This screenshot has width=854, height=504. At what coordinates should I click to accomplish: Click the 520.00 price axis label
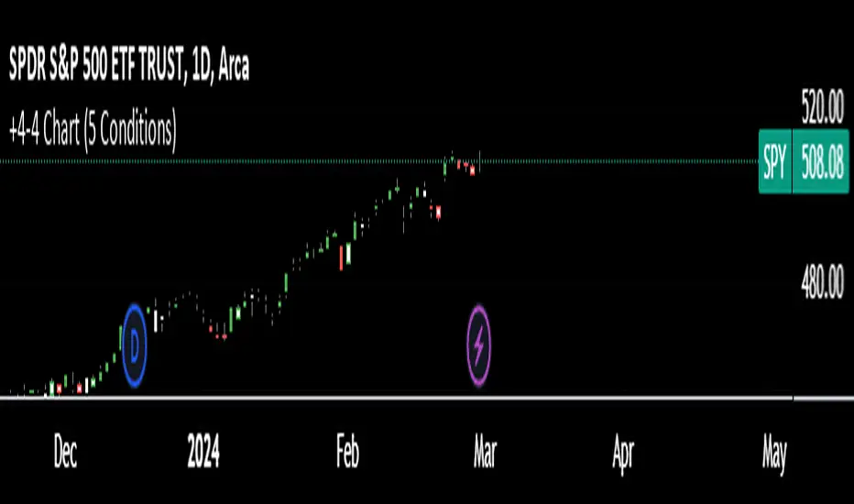(x=823, y=107)
